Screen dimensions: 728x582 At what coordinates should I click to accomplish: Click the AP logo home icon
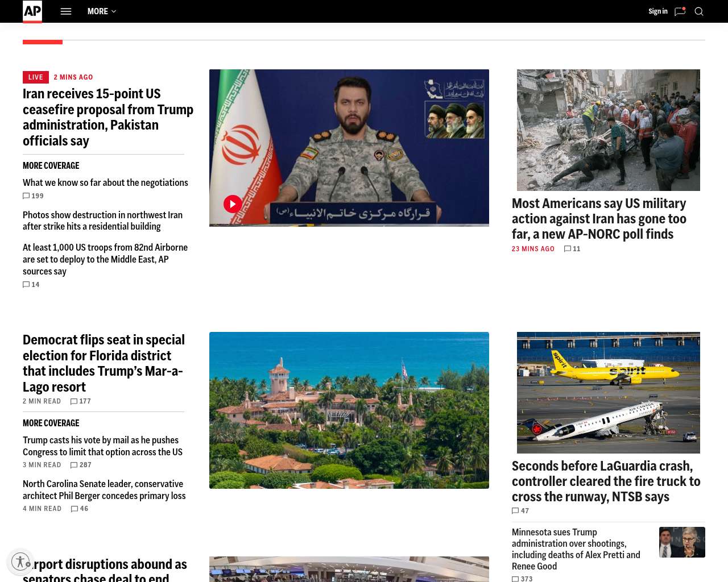[x=32, y=11]
